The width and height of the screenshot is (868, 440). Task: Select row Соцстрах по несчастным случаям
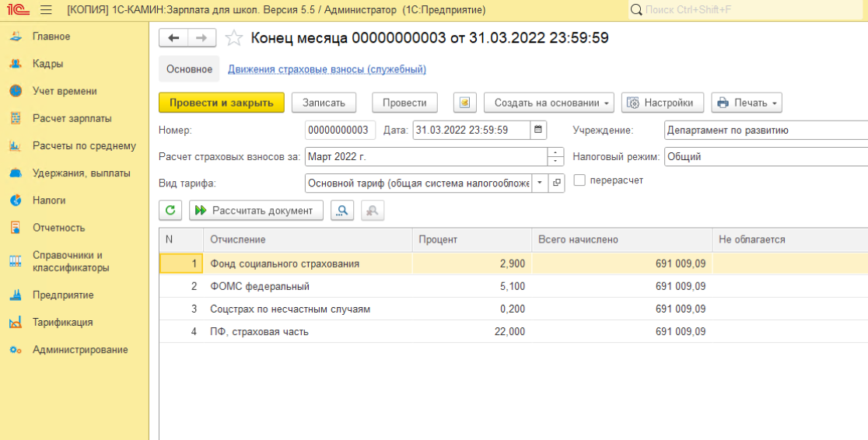[513, 309]
